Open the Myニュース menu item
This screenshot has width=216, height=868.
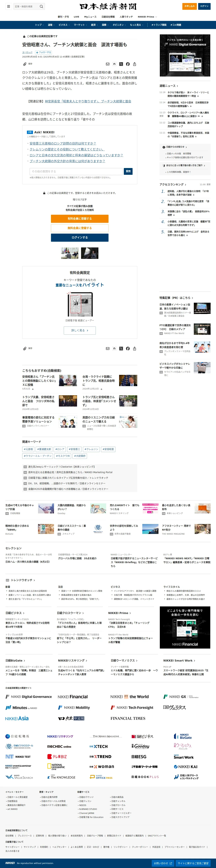pyautogui.click(x=90, y=17)
